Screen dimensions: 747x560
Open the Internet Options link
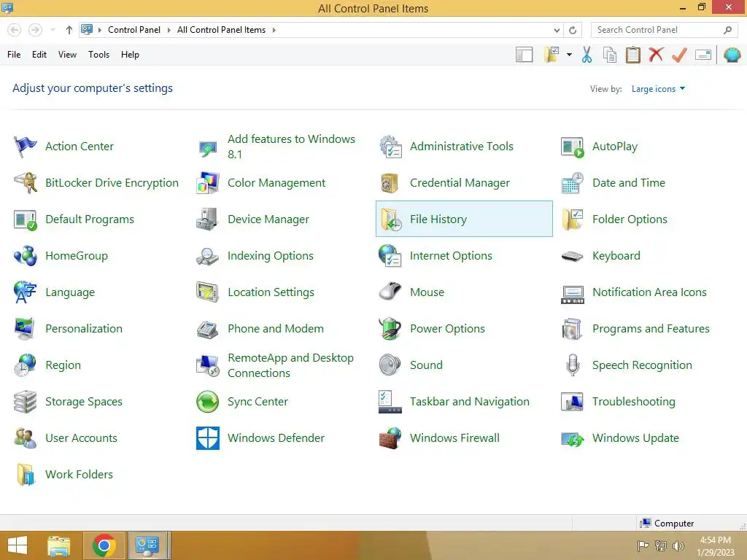(x=451, y=256)
